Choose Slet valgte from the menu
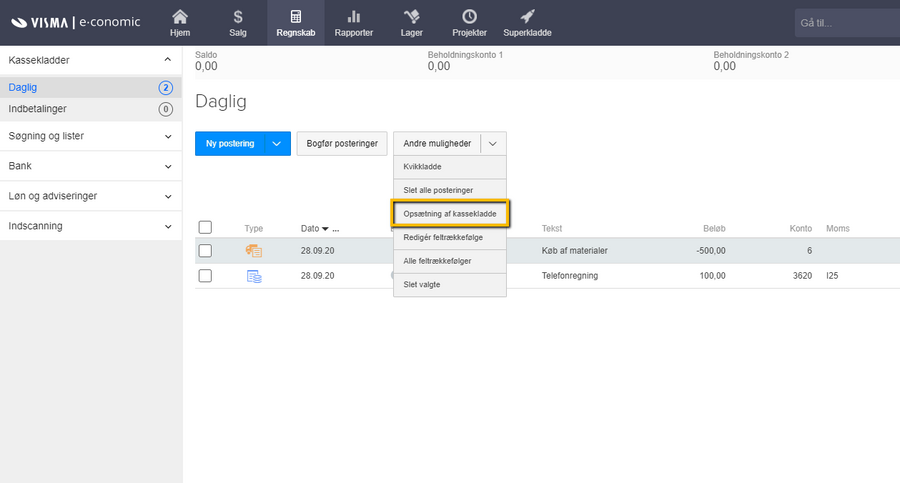Screen dimensions: 900x483 pos(450,284)
